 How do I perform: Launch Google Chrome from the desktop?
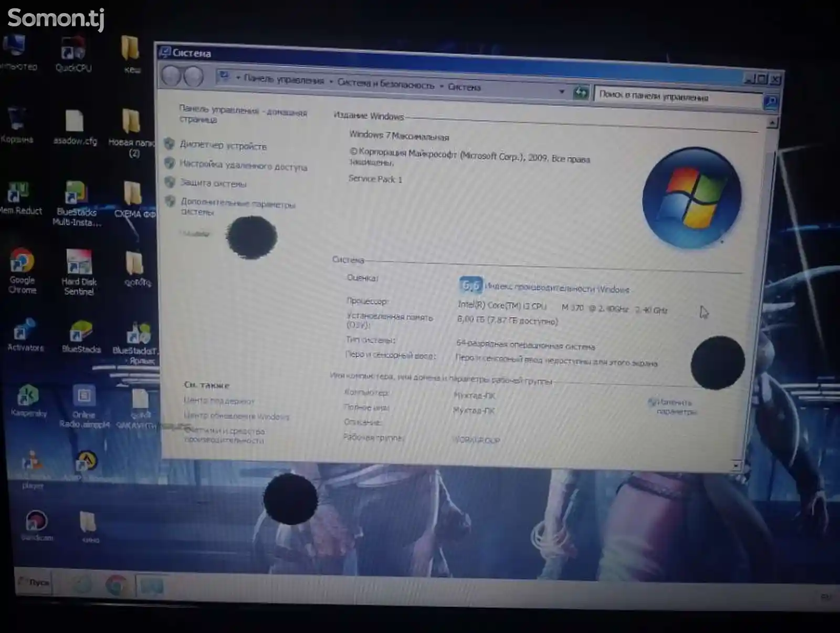22,270
